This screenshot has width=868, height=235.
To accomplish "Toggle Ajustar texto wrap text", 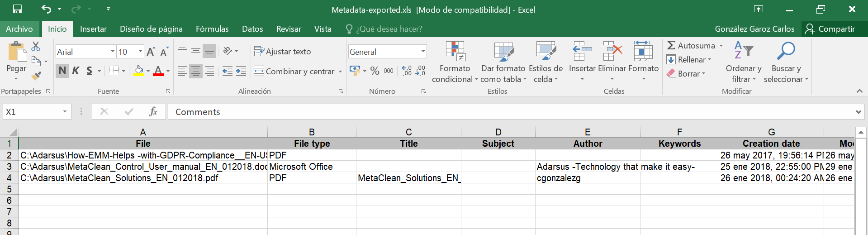I will 283,51.
